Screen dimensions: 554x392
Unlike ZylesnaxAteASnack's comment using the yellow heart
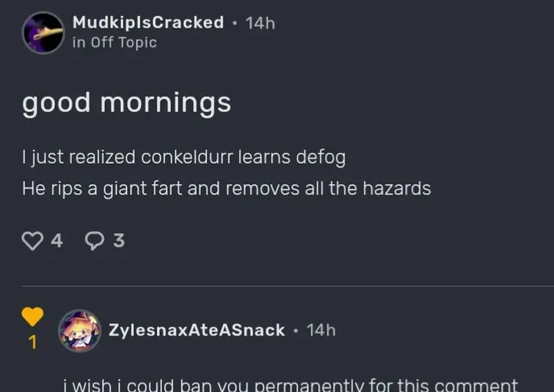tap(32, 316)
